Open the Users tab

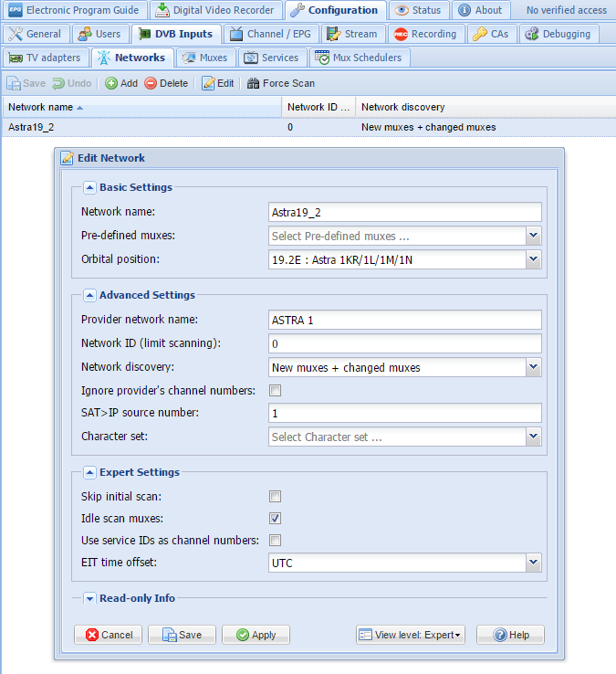click(99, 34)
